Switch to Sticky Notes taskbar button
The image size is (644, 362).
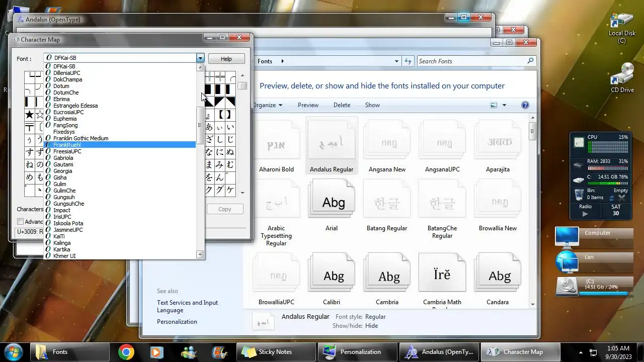click(x=276, y=352)
